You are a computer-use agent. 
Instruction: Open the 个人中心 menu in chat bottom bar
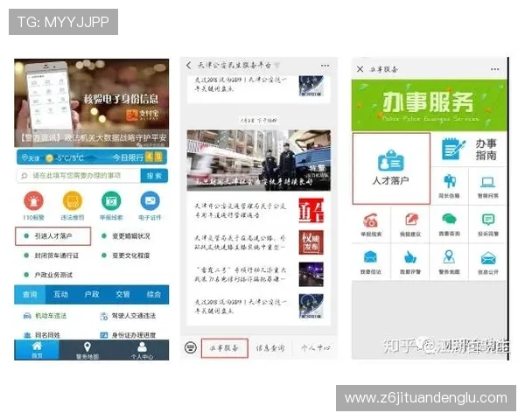click(315, 348)
